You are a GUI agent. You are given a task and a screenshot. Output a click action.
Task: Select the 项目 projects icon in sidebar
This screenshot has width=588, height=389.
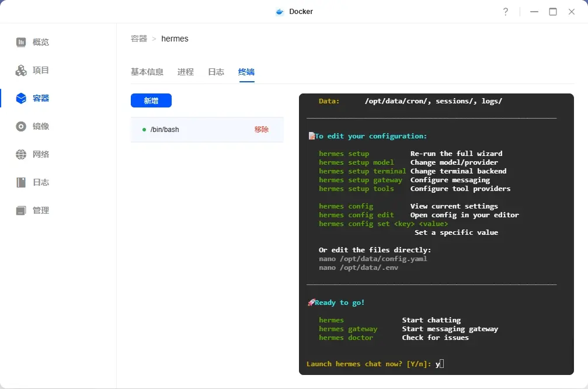pos(20,70)
